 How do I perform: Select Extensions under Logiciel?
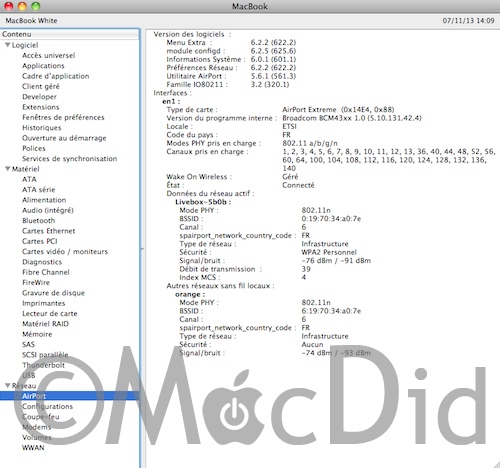41,107
